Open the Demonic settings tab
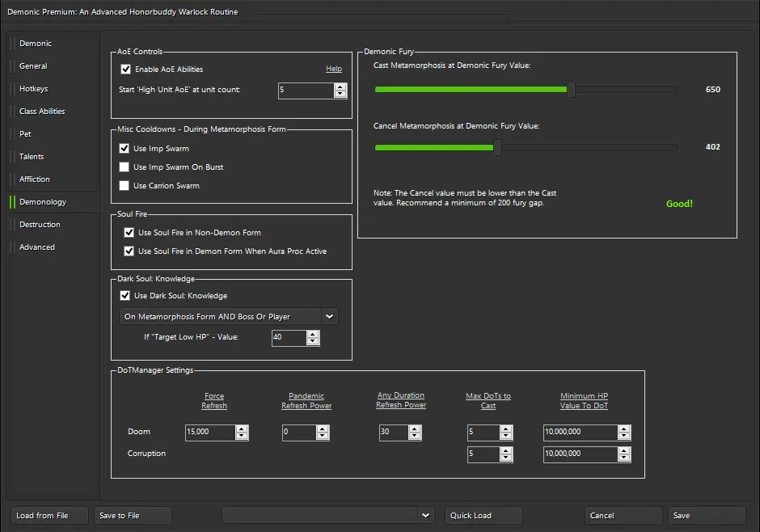The width and height of the screenshot is (760, 532). (36, 44)
